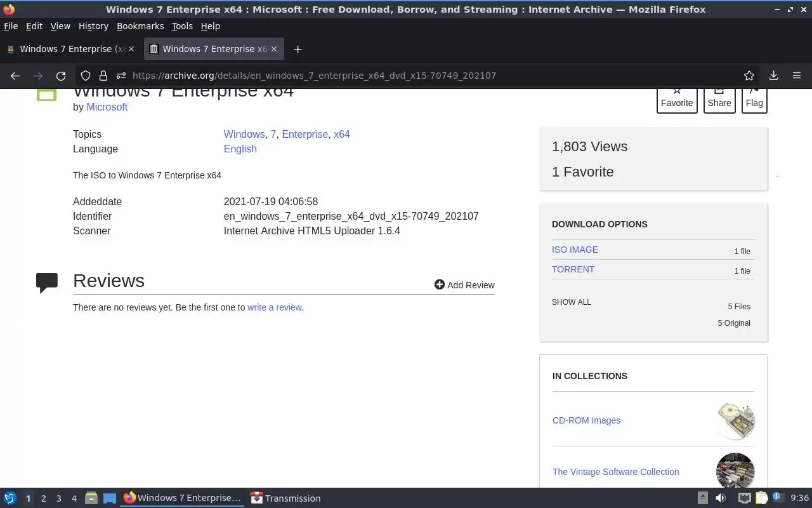The image size is (812, 508).
Task: Switch to workspace 2
Action: click(x=43, y=498)
